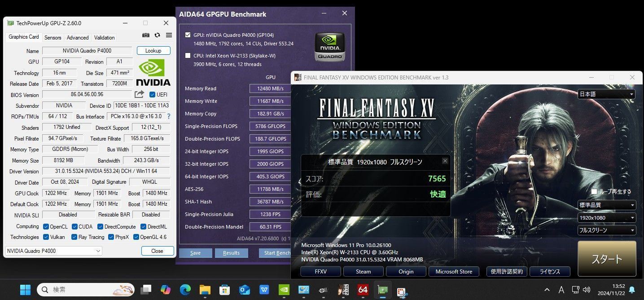Click the IME input mode 'A' indicator
The width and height of the screenshot is (644, 300).
coord(561,290)
